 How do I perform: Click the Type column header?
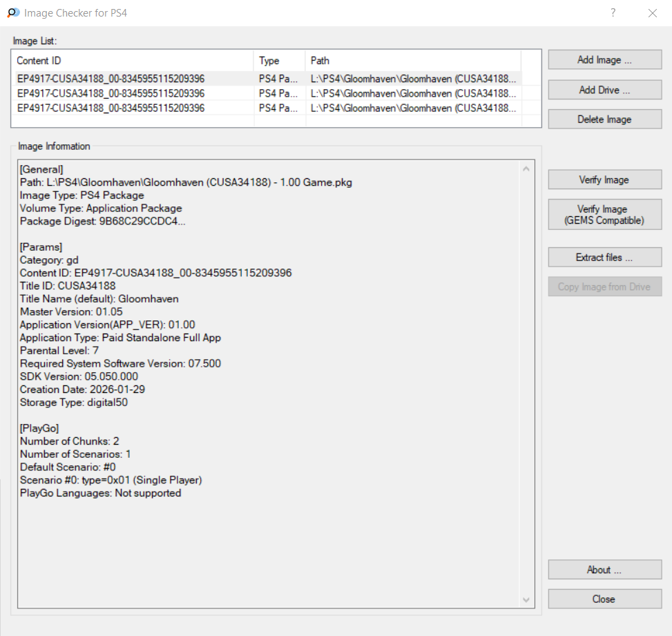click(x=279, y=61)
